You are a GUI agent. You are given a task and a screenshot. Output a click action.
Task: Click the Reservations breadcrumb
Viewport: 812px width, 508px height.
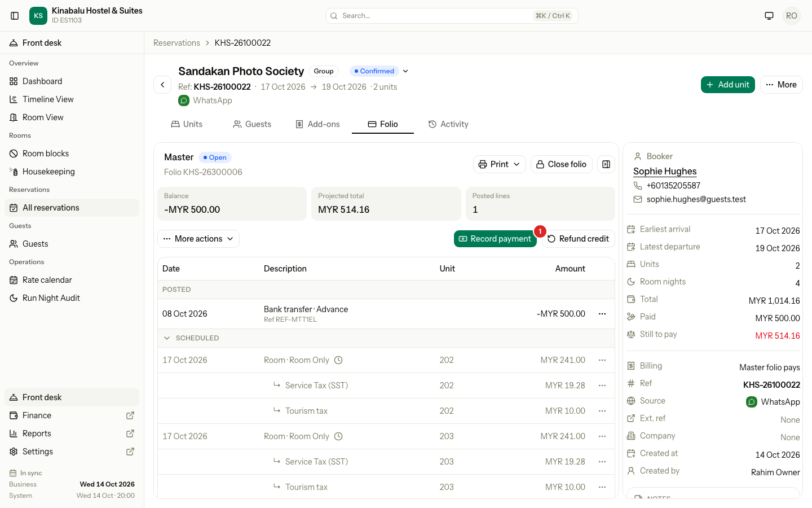coord(177,43)
